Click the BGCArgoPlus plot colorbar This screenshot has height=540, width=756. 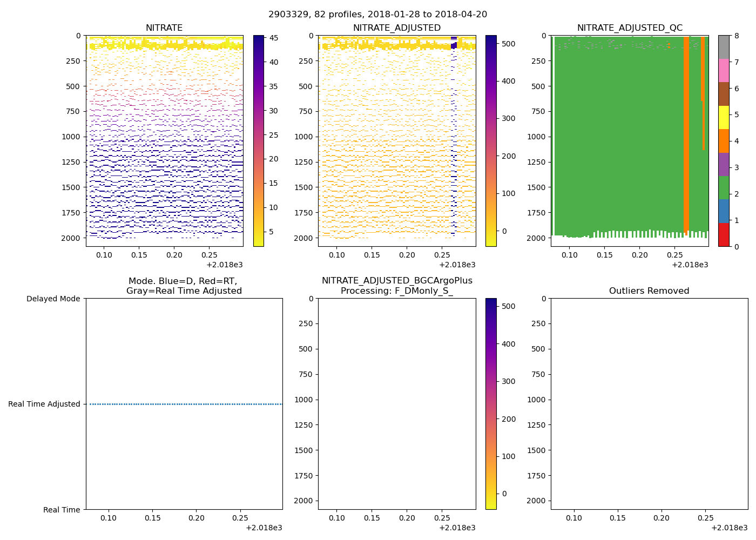[491, 404]
